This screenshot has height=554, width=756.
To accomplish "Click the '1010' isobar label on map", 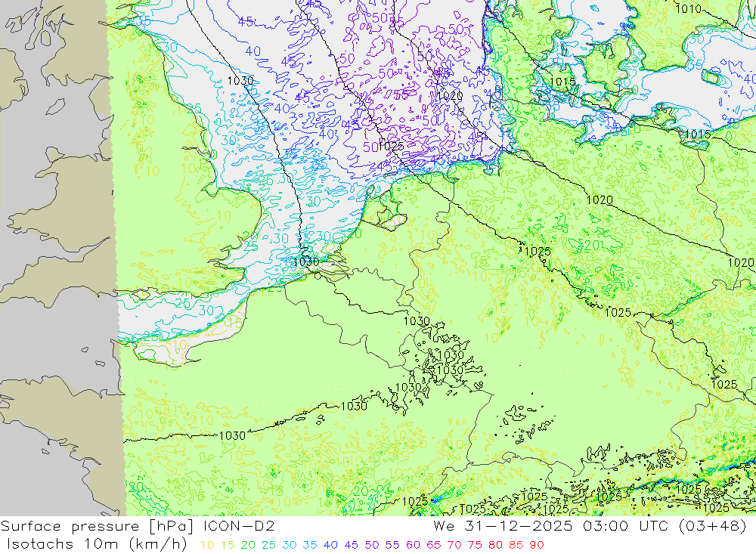I will click(689, 8).
